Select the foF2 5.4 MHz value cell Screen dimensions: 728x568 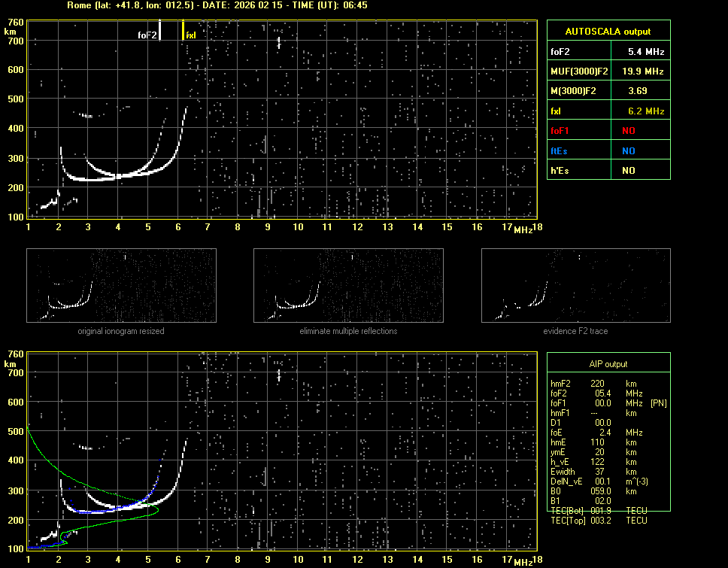pos(645,52)
